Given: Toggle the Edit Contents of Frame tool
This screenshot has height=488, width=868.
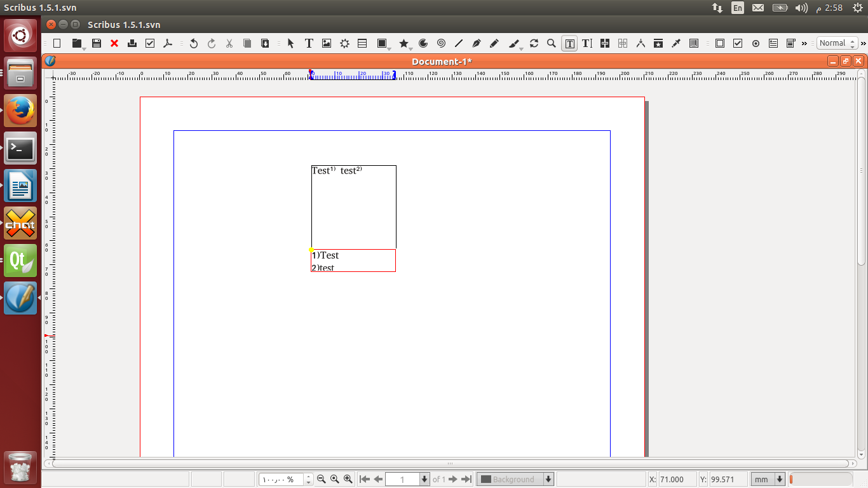Looking at the screenshot, I should tap(570, 43).
